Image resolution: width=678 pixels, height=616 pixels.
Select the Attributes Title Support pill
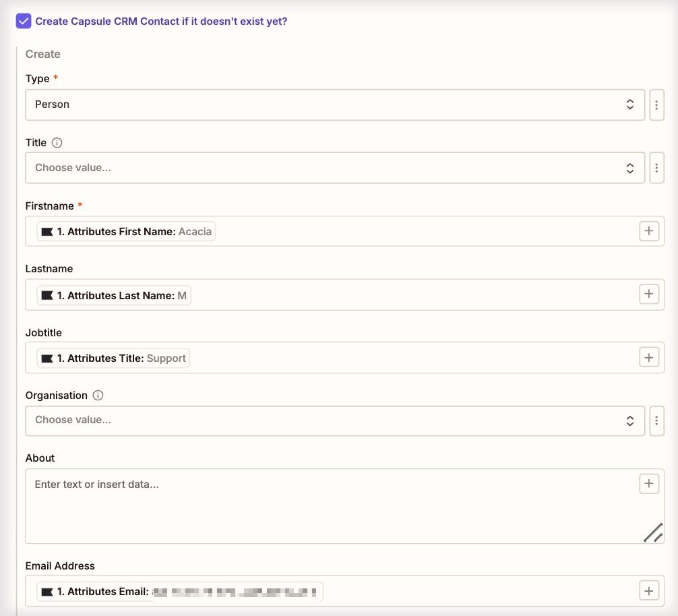pyautogui.click(x=113, y=358)
